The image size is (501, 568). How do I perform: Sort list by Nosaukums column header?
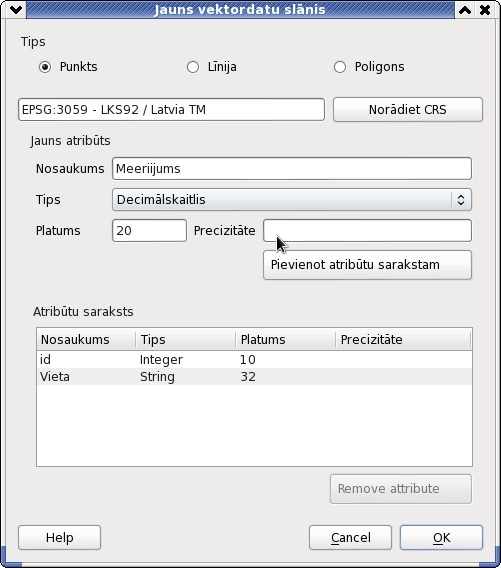(87, 339)
